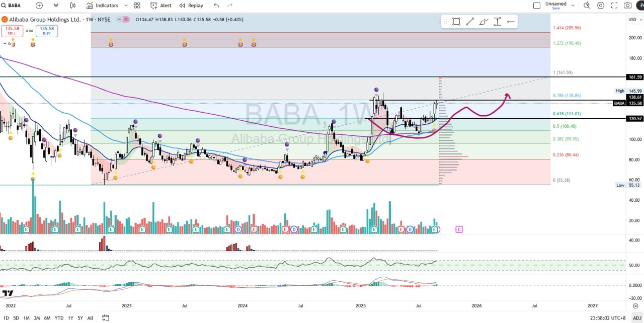Click the 138.61 price line label
This screenshot has height=323, width=644.
pyautogui.click(x=635, y=97)
